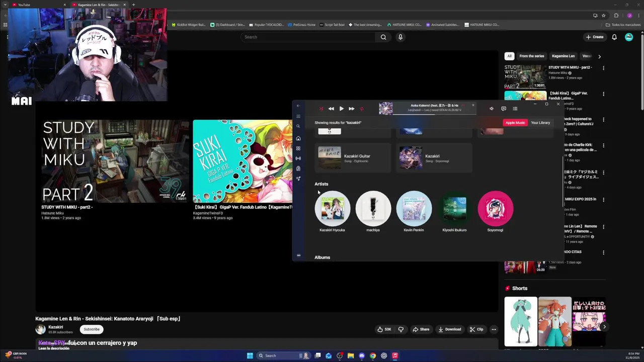
Task: Open Apple Music icon on taskbar
Action: [x=395, y=355]
